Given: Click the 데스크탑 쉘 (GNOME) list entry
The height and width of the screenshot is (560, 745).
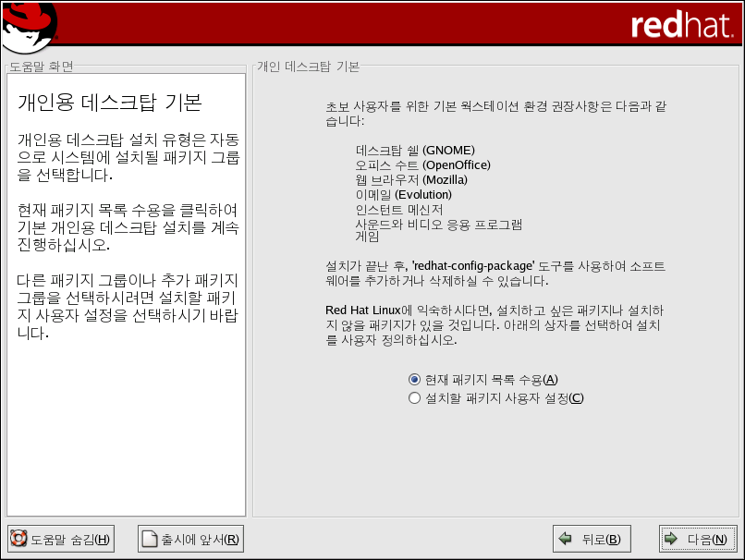Looking at the screenshot, I should click(x=414, y=151).
